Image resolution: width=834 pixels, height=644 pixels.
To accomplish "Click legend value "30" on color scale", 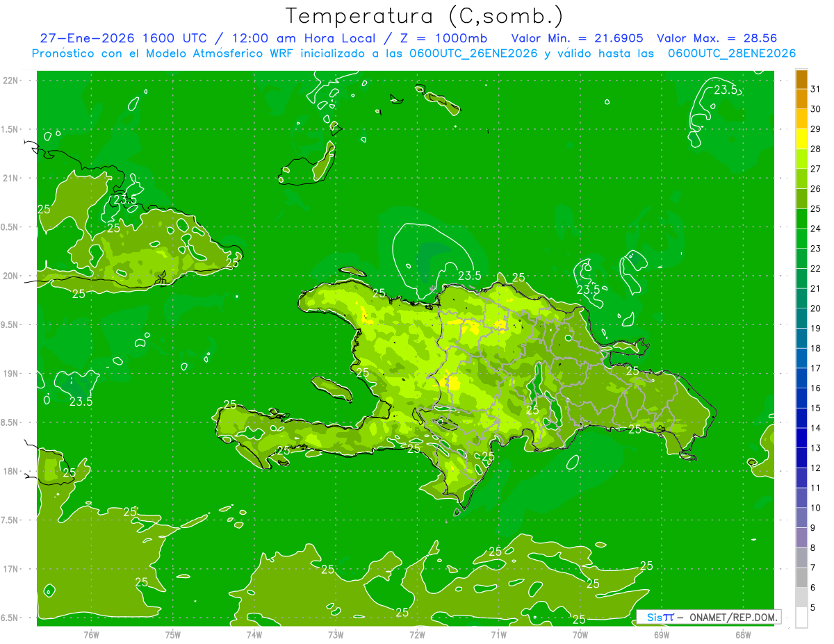I will (x=815, y=109).
